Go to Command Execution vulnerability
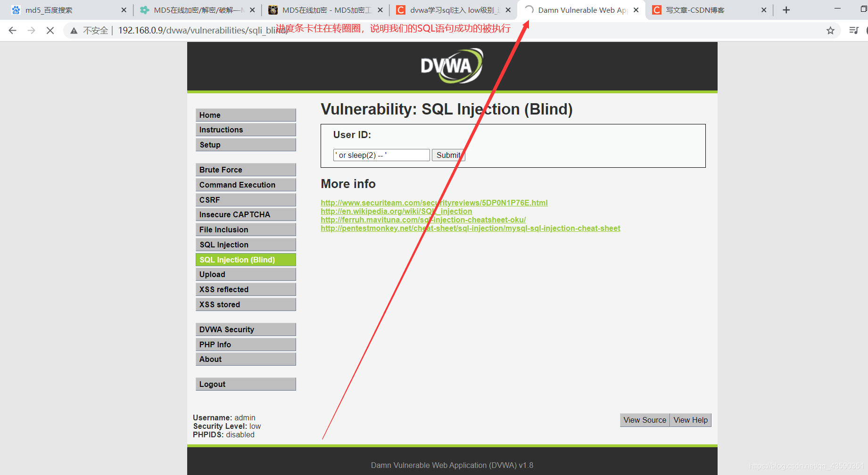868x475 pixels. click(x=246, y=185)
